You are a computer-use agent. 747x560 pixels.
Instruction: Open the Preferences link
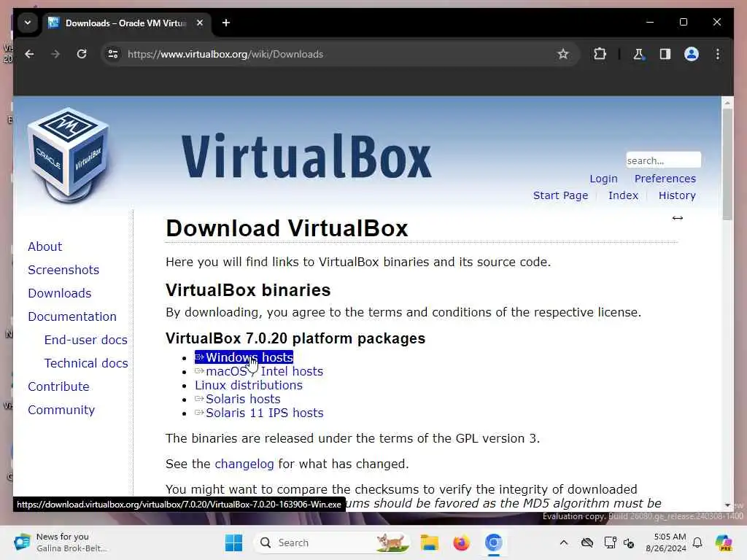click(665, 179)
